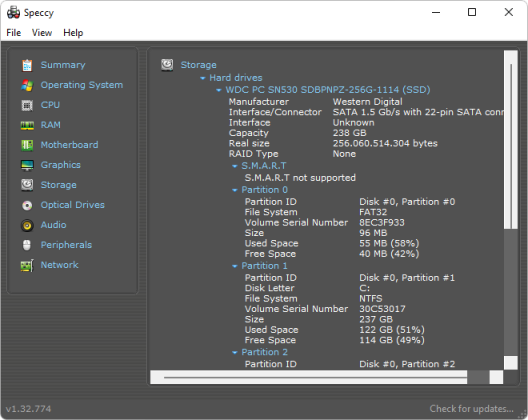Collapse the WDC PC SN530 drive node
Image resolution: width=528 pixels, height=420 pixels.
(219, 90)
